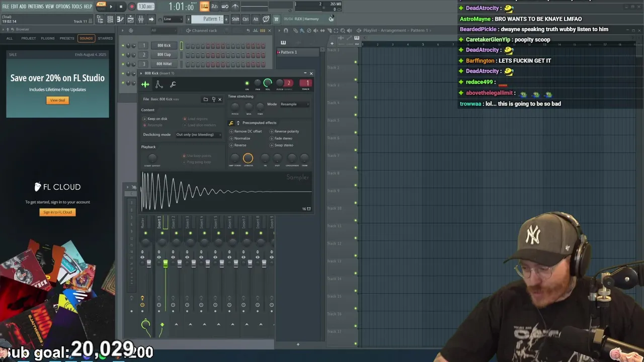
Task: Enable Fade stereo option
Action: [x=281, y=138]
